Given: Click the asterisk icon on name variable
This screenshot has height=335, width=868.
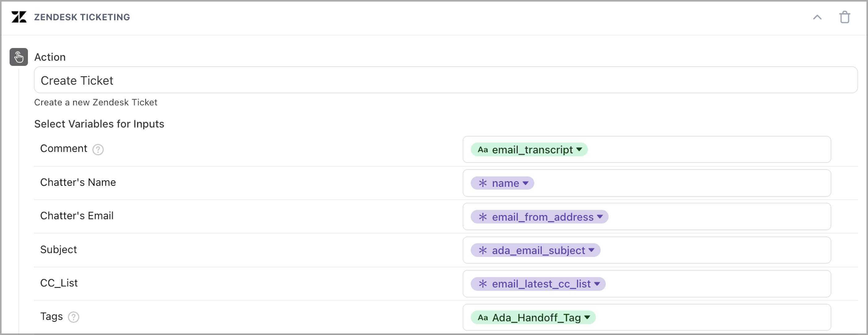Looking at the screenshot, I should (483, 183).
